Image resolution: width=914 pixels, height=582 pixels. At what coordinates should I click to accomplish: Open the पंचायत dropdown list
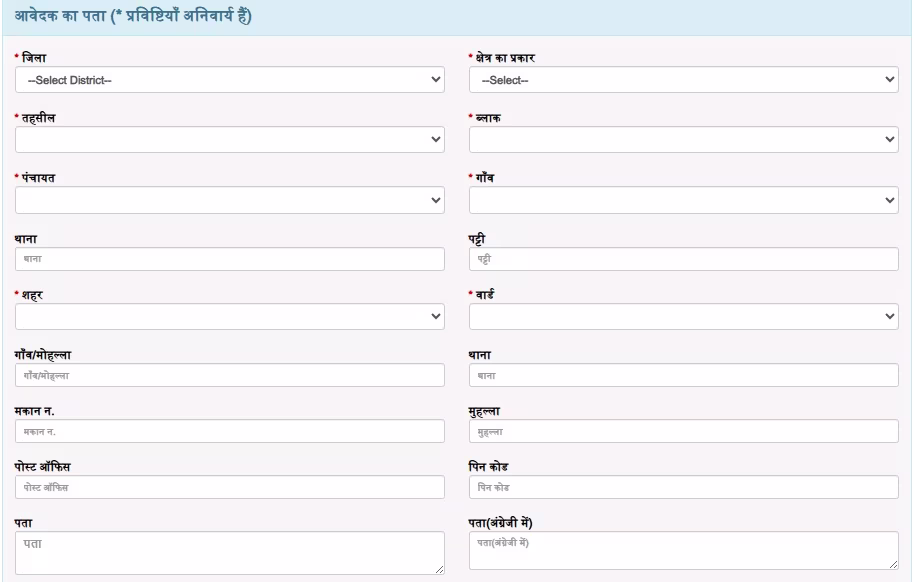coord(230,200)
